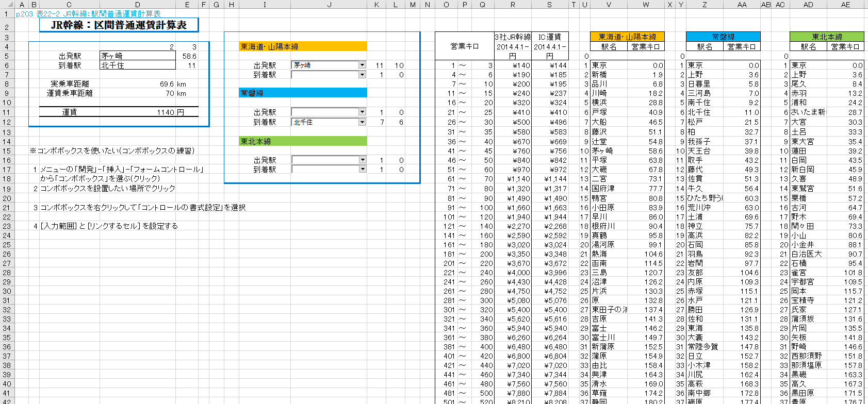Viewport: 868px width, 404px height.
Task: Select the 運賃 result cell showing 1140
Action: [137, 112]
